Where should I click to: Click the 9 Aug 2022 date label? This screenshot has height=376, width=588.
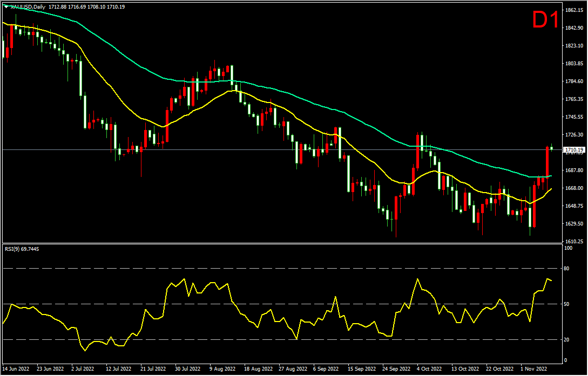tap(222, 369)
